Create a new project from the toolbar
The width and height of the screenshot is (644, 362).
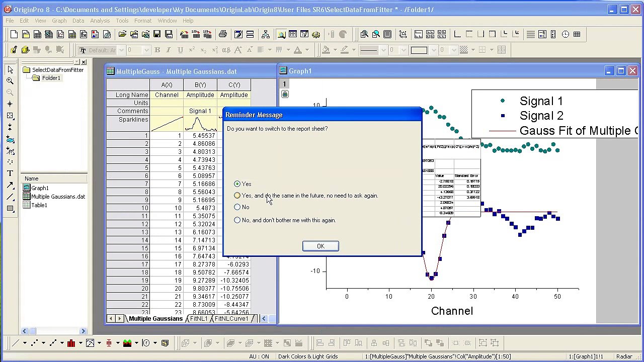[x=14, y=34]
